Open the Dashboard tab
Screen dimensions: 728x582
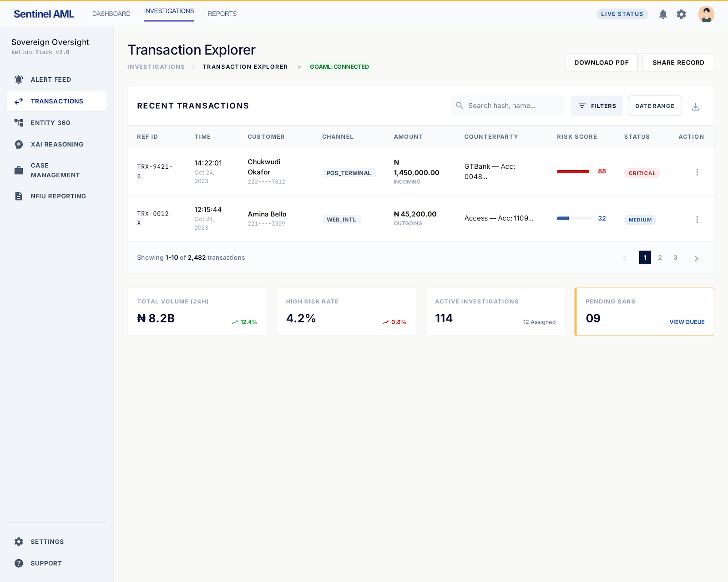pos(111,14)
